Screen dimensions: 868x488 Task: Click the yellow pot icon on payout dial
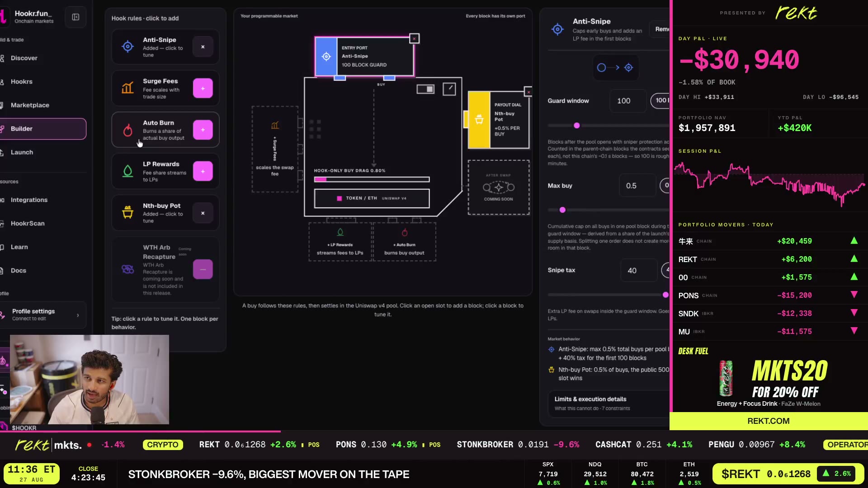(479, 120)
